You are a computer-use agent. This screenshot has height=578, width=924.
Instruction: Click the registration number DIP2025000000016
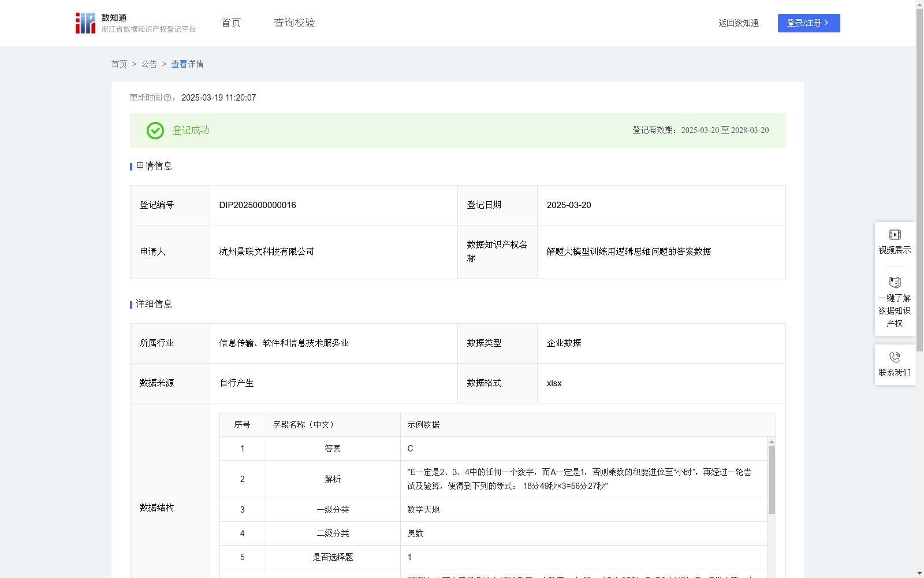258,205
